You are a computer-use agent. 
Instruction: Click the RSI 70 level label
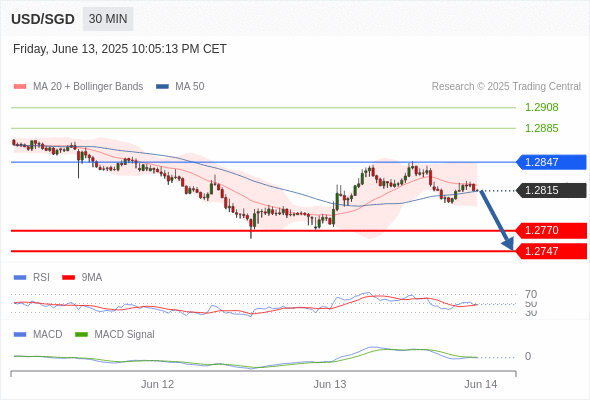(531, 294)
